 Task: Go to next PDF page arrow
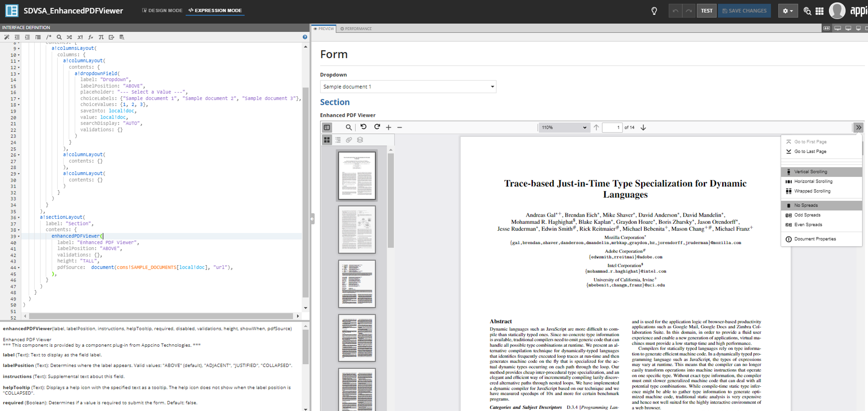[x=643, y=127]
